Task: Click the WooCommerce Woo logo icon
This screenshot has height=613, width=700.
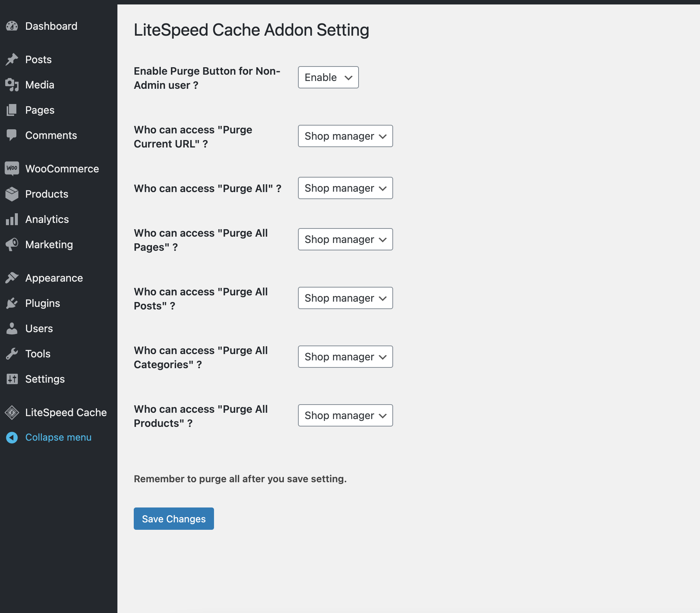Action: coord(12,168)
